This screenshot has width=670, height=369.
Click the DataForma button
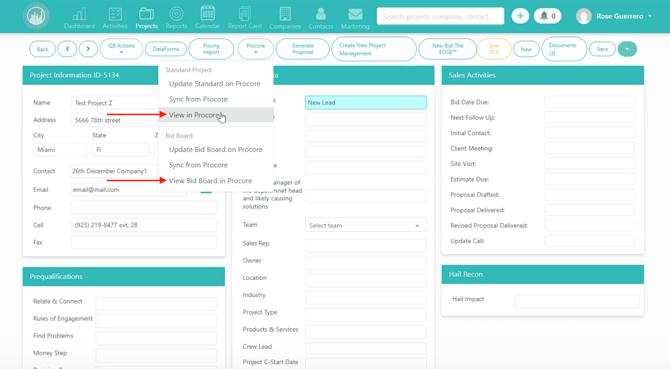click(166, 49)
